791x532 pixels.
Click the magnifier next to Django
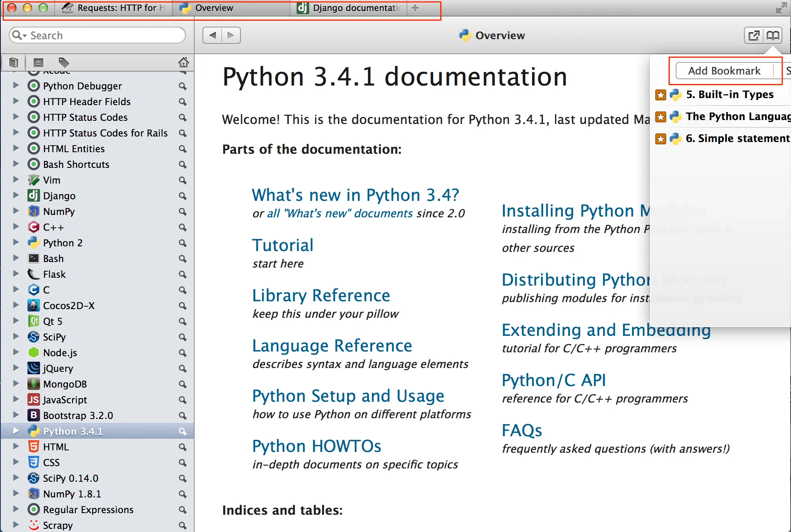(x=182, y=196)
